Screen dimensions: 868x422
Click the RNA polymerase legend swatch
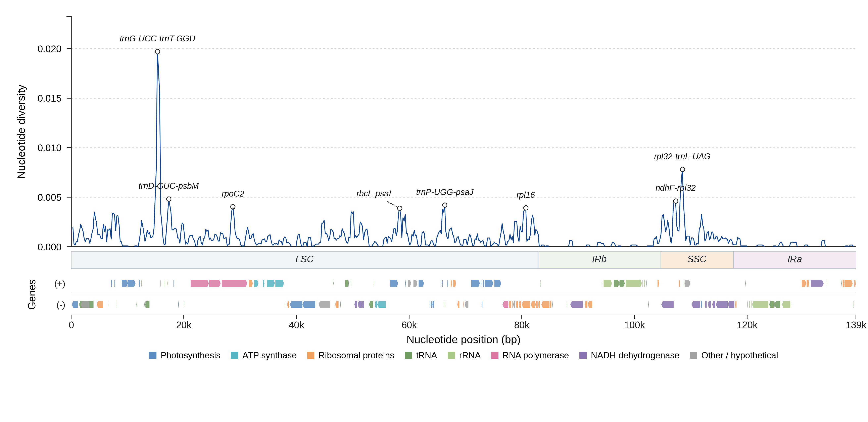(x=495, y=355)
